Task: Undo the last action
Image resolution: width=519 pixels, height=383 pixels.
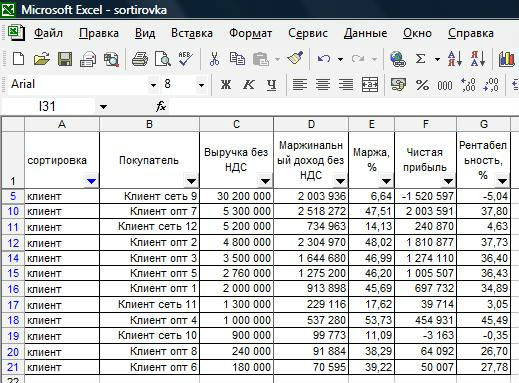Action: tap(324, 59)
